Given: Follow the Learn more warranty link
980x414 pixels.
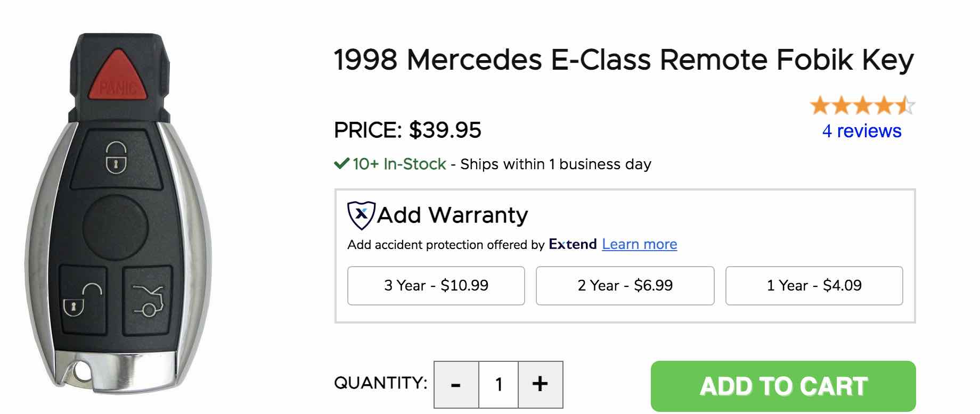Looking at the screenshot, I should (639, 244).
